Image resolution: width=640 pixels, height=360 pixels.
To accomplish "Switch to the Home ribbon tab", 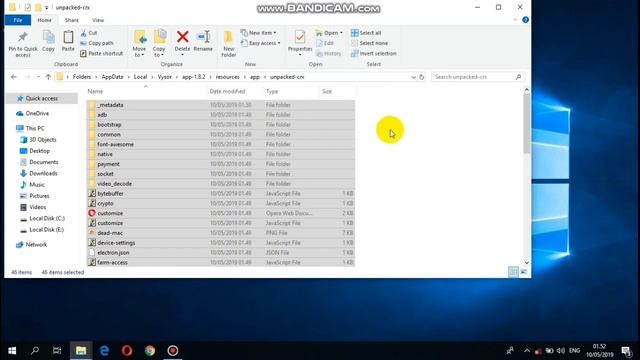I will coord(44,20).
